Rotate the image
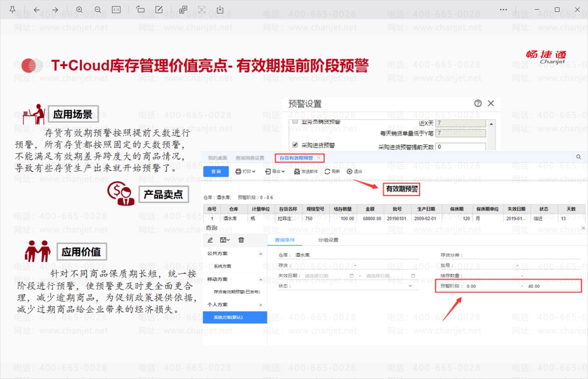This screenshot has width=588, height=379. coord(141,10)
